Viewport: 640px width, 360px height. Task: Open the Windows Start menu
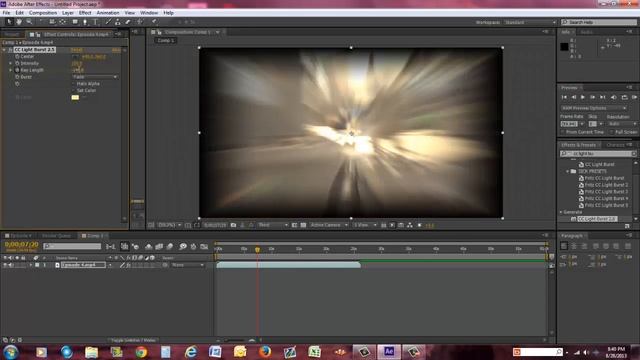click(11, 352)
